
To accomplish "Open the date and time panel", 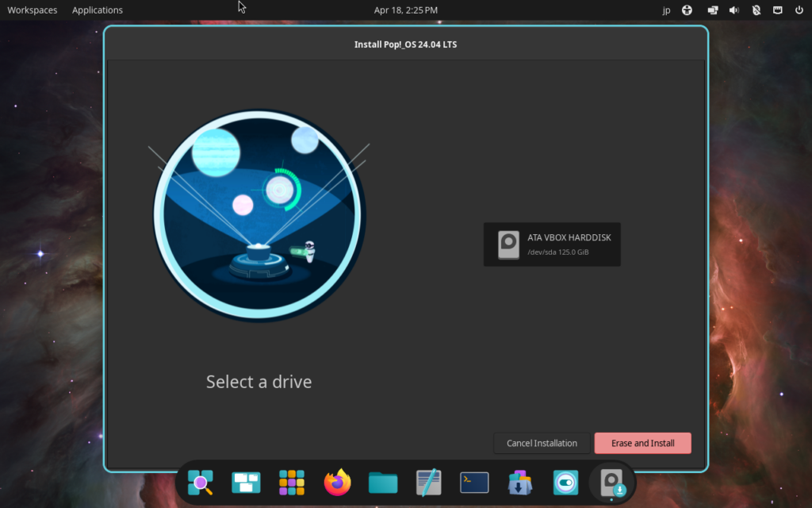I will [405, 10].
